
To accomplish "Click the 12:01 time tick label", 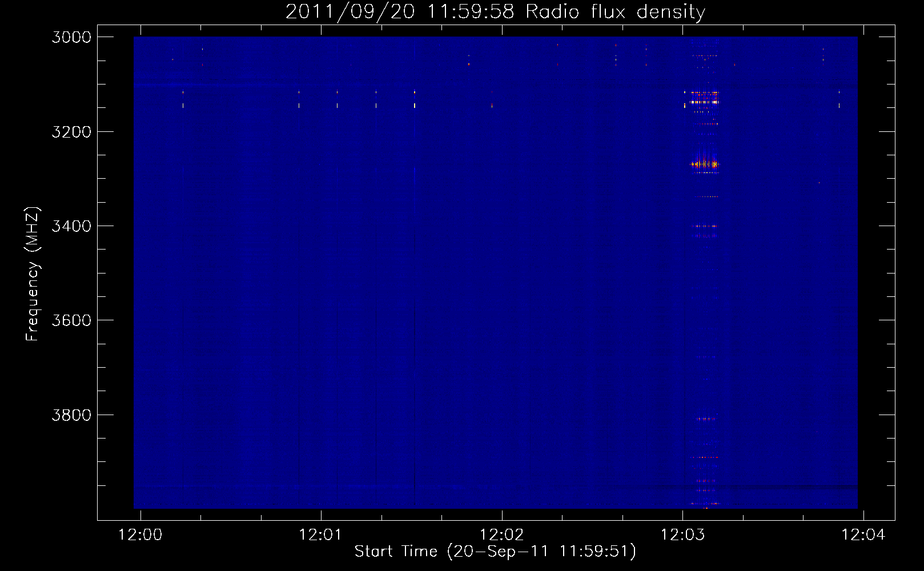I will coord(321,535).
